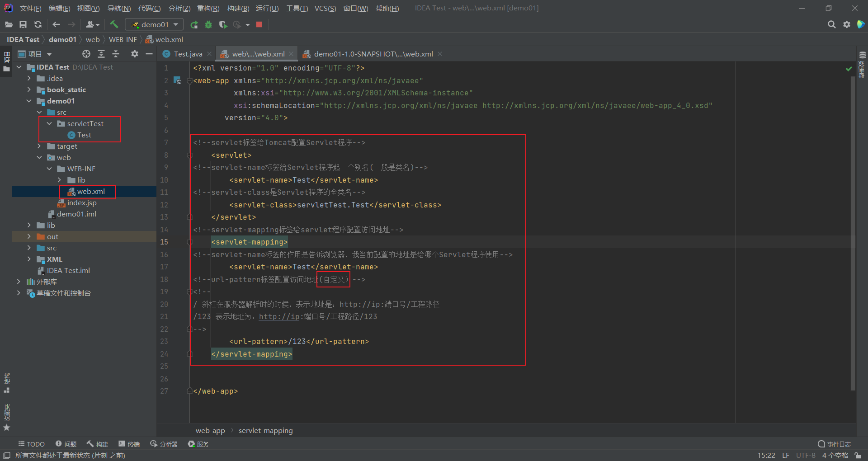Expand the .idea folder

pos(29,78)
